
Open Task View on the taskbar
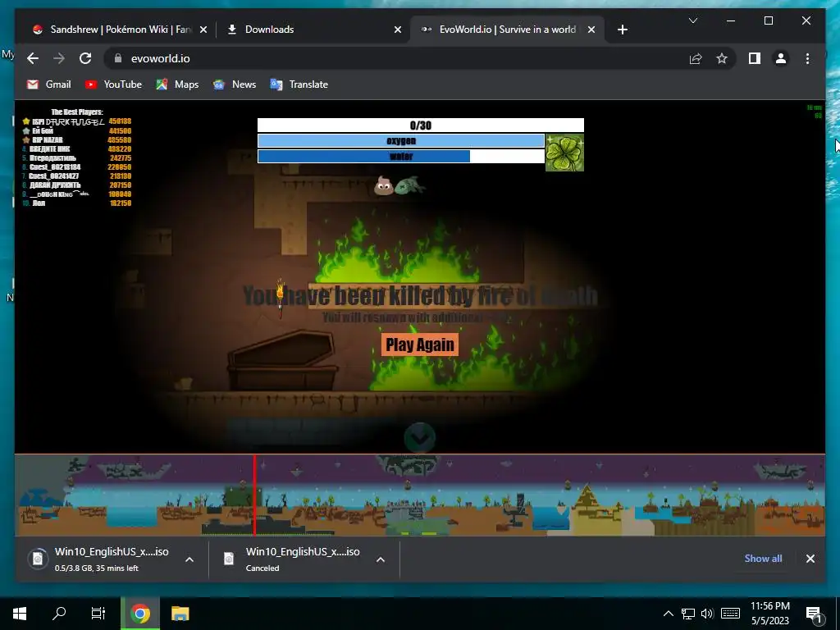(98, 614)
